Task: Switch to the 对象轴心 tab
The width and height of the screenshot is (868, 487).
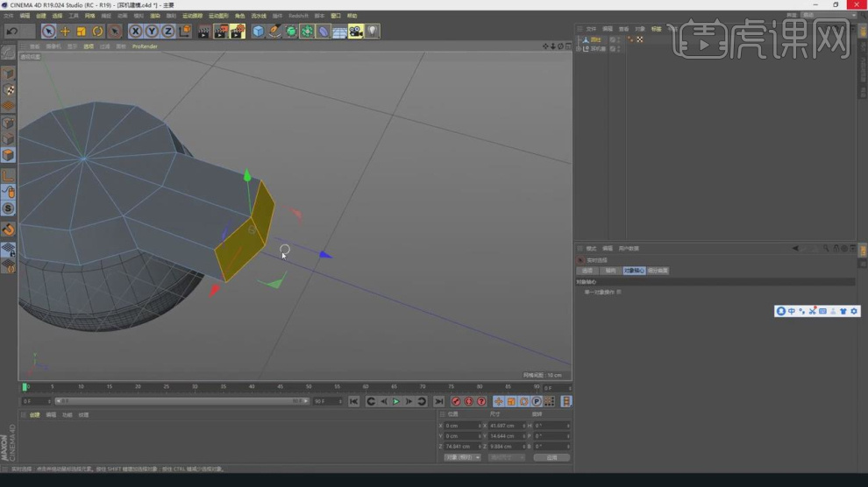Action: [x=634, y=271]
